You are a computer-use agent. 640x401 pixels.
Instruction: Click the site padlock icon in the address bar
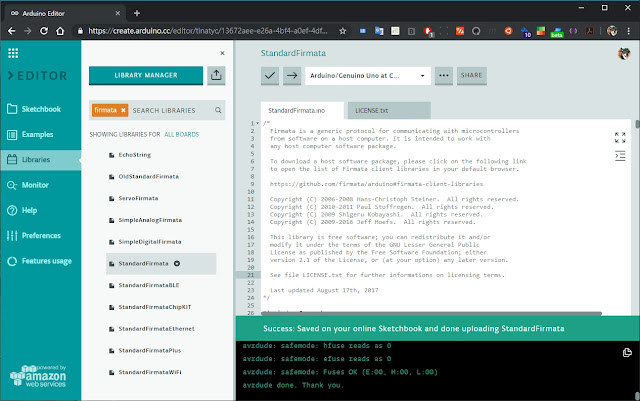click(80, 31)
